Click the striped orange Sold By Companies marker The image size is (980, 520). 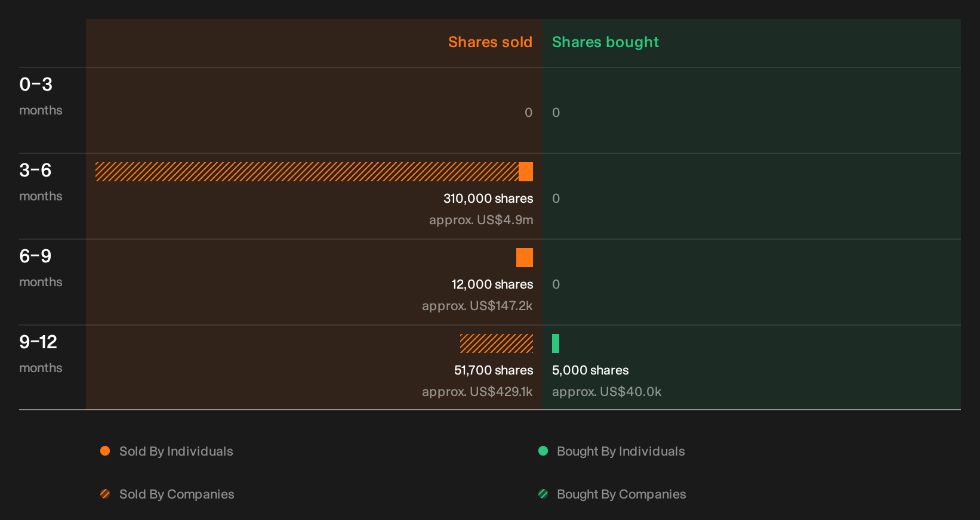pos(105,494)
